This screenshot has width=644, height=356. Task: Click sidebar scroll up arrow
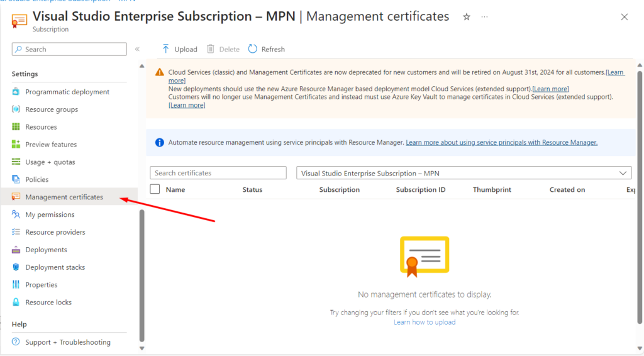click(142, 65)
